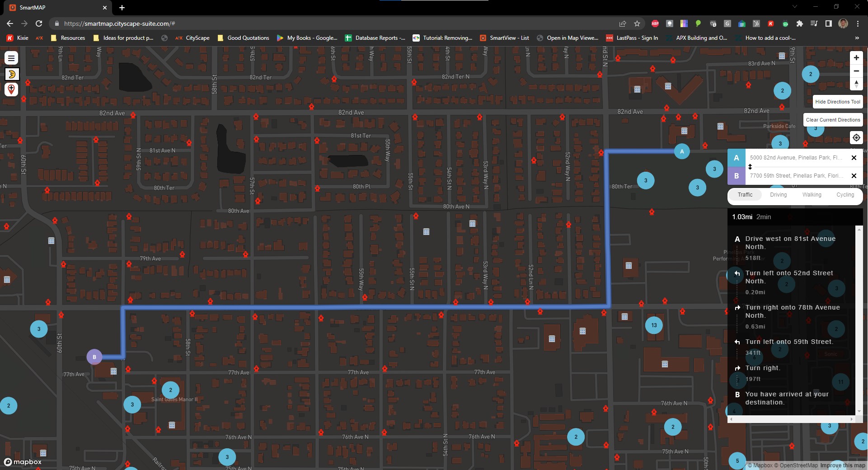Switch to the SmartMAP browser tab
Image resolution: width=868 pixels, height=470 pixels.
tap(54, 8)
